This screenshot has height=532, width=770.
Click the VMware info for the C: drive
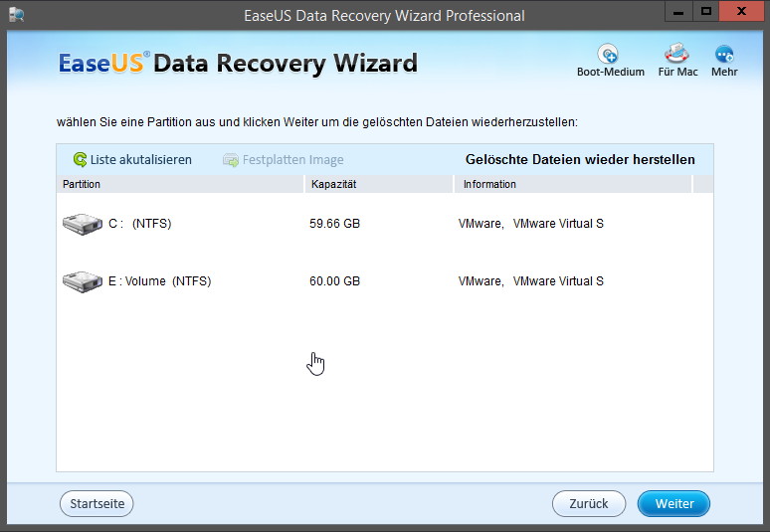pos(531,224)
